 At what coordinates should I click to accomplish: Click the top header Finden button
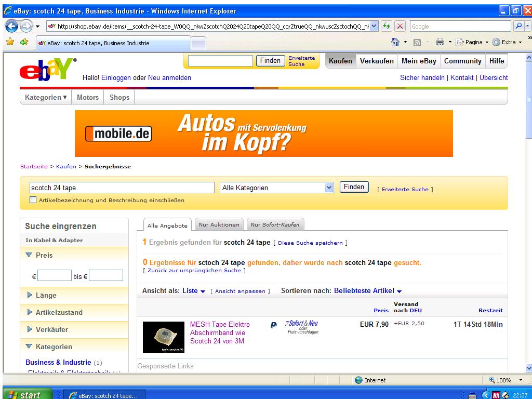pyautogui.click(x=270, y=61)
